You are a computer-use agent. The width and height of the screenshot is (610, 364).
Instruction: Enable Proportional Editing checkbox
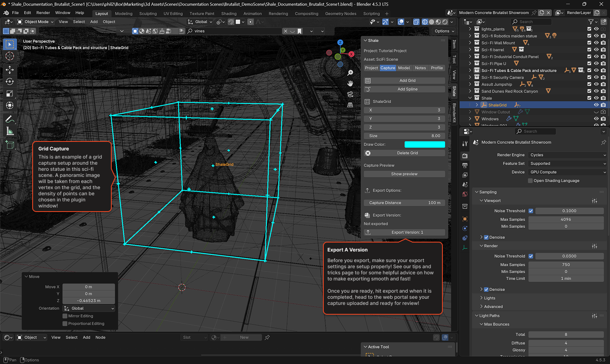click(x=65, y=324)
